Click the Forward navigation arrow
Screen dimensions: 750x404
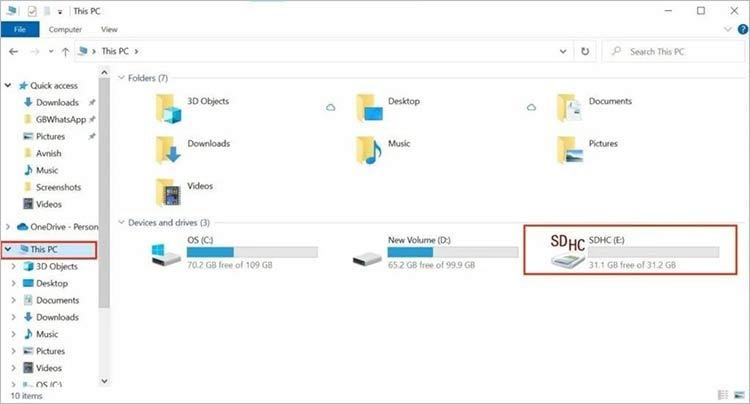[34, 52]
